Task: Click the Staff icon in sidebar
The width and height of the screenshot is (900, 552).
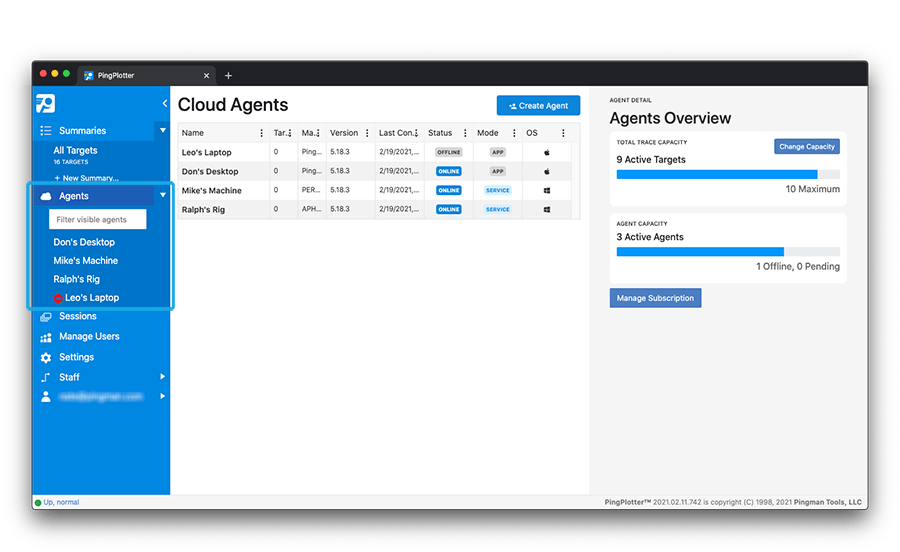Action: [46, 378]
